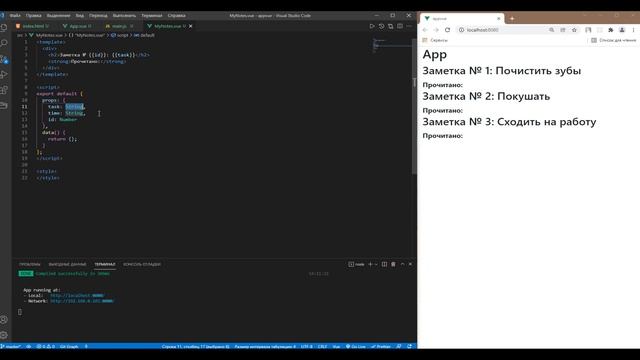Screen dimensions: 640x360
Task: Open the Chrome profile avatar
Action: (x=622, y=30)
